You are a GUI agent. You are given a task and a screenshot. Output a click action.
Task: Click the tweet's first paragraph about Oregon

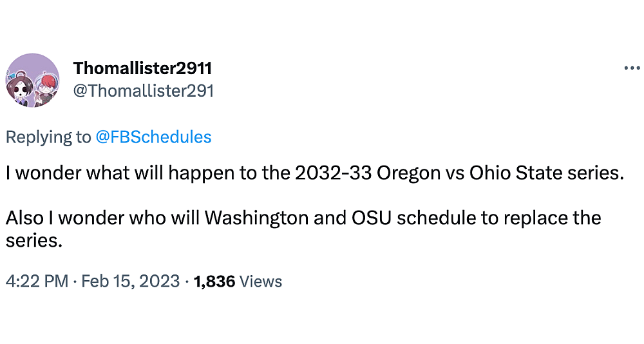pyautogui.click(x=316, y=173)
